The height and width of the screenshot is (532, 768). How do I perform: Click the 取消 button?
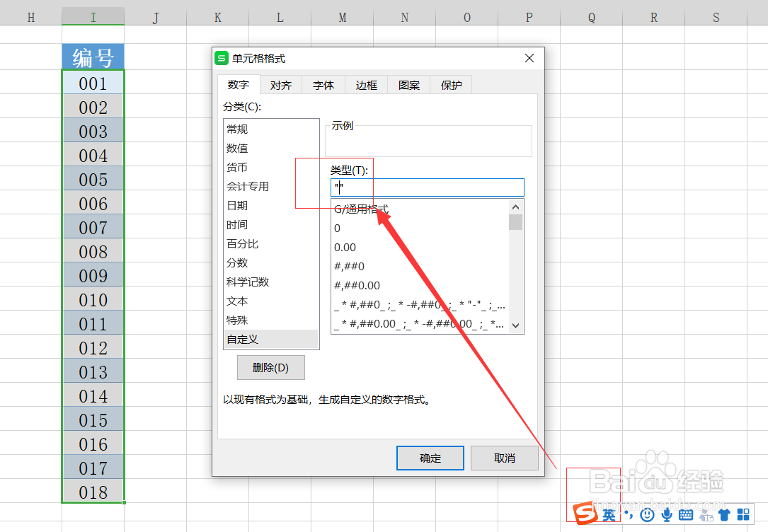click(504, 458)
